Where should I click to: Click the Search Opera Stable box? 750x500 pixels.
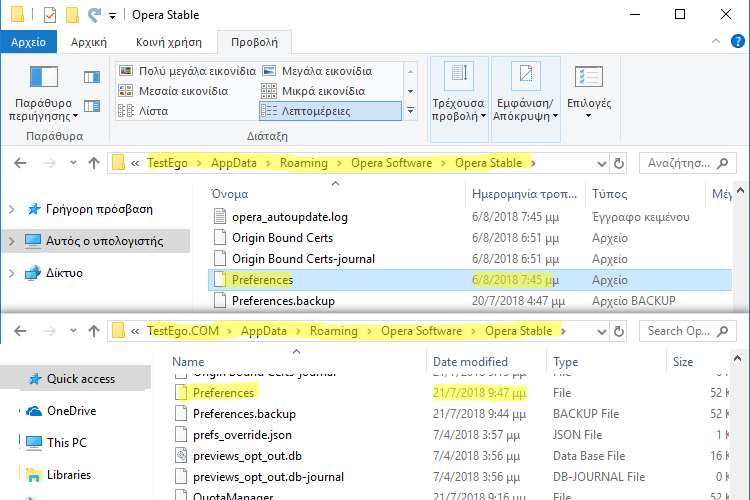(687, 331)
